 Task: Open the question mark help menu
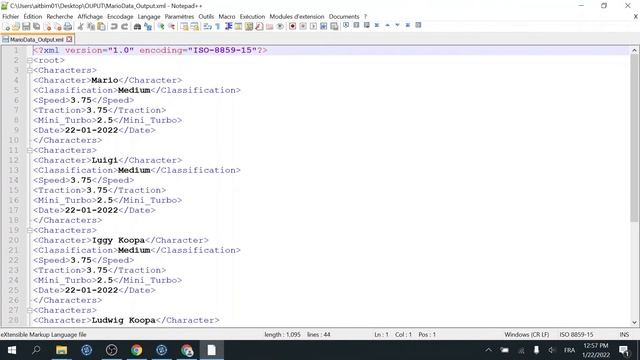click(366, 16)
